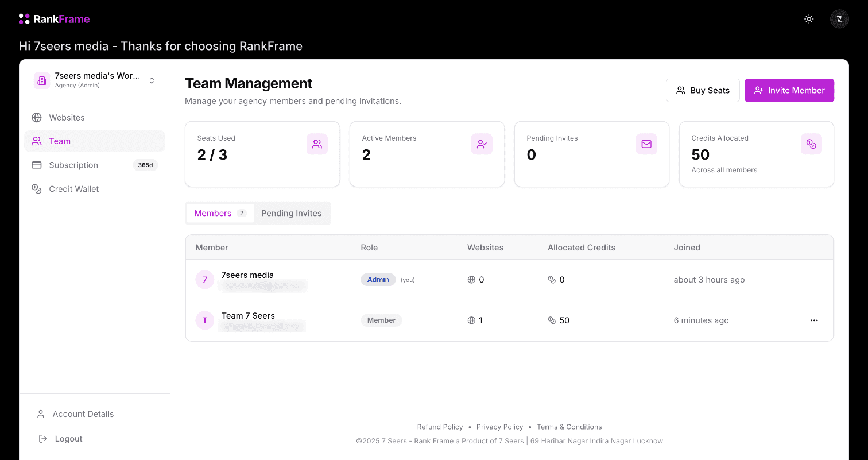The image size is (868, 460).
Task: Open Credit Wallet in sidebar
Action: pos(95,189)
